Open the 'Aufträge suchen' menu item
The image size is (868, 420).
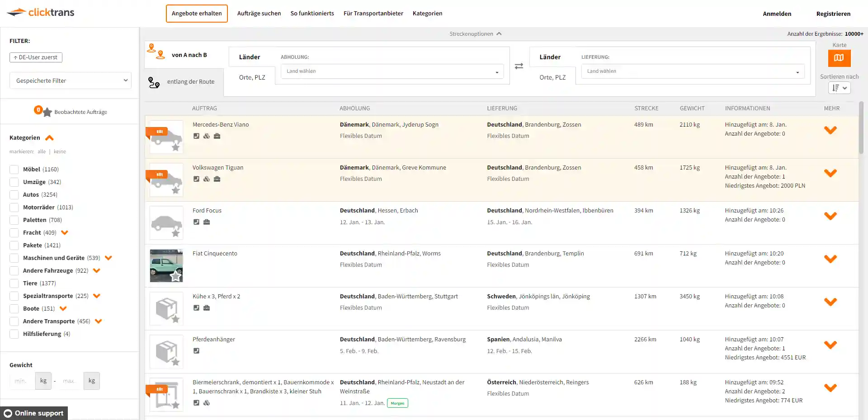pyautogui.click(x=259, y=14)
